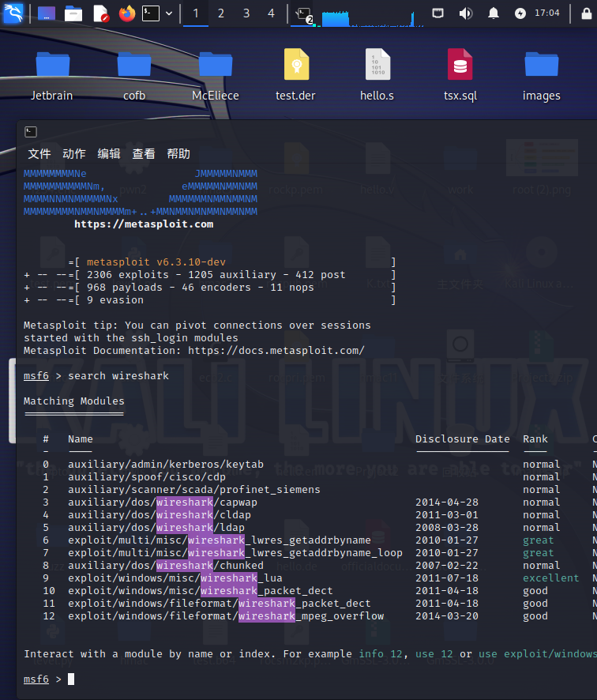Click exploit/windows/misc/wireshark_packet_dect module name
597x700 pixels.
tap(201, 591)
